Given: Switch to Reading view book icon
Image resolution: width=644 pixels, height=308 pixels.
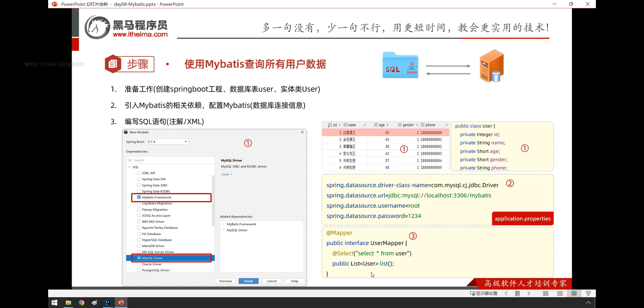Looking at the screenshot, I should click(574, 293).
